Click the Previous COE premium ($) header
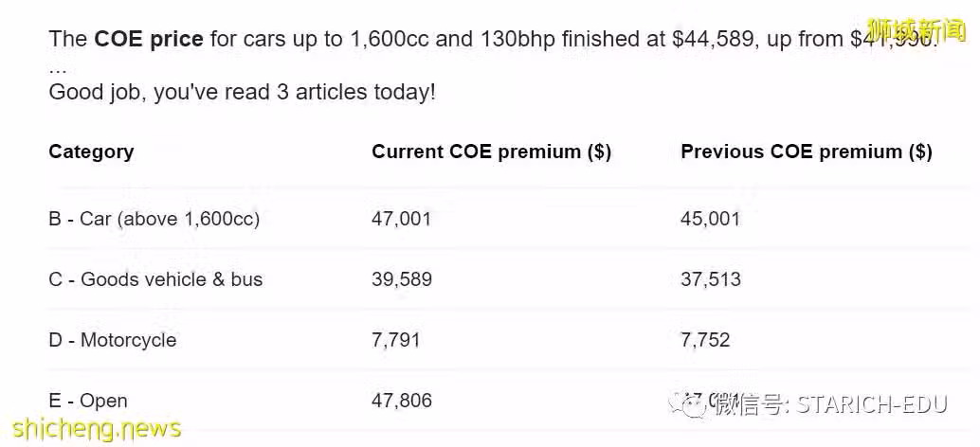Viewport: 980px width, 447px height. tap(807, 152)
